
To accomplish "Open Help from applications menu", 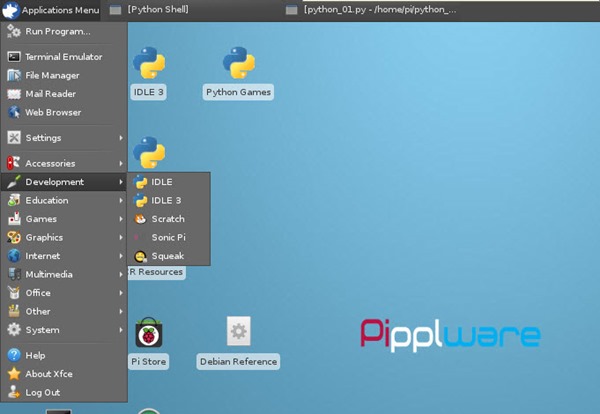I will point(64,355).
